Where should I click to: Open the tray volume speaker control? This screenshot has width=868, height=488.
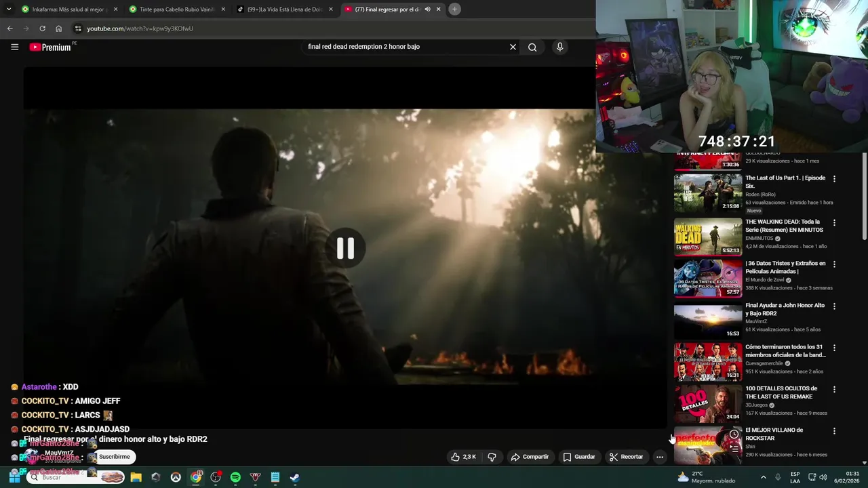[x=823, y=477]
